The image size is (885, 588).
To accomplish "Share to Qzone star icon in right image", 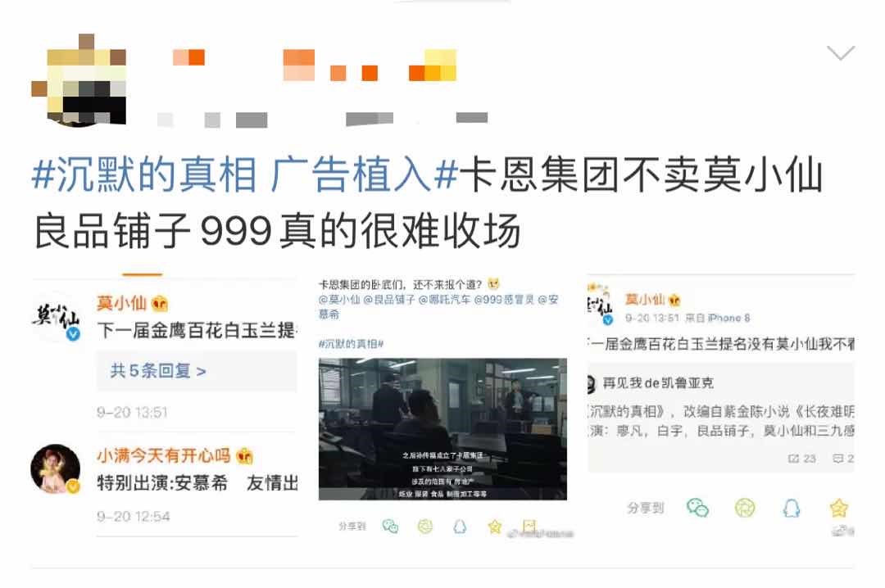I will pyautogui.click(x=839, y=508).
